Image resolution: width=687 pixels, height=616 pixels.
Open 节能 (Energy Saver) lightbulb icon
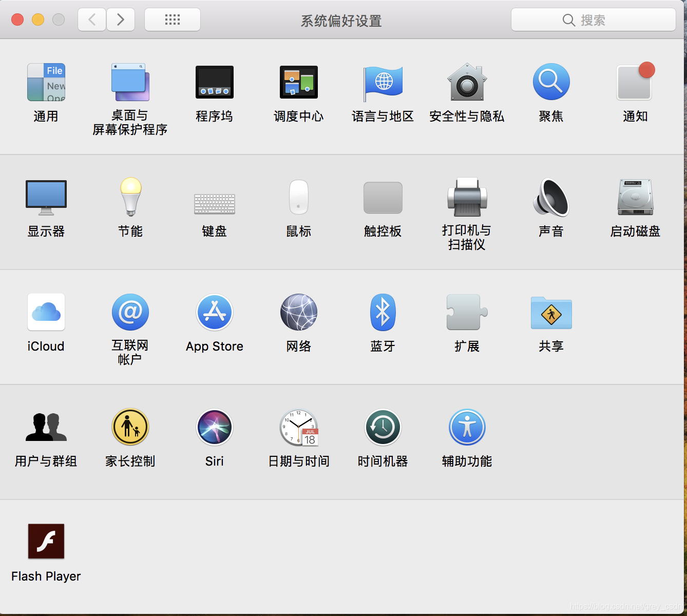(130, 197)
